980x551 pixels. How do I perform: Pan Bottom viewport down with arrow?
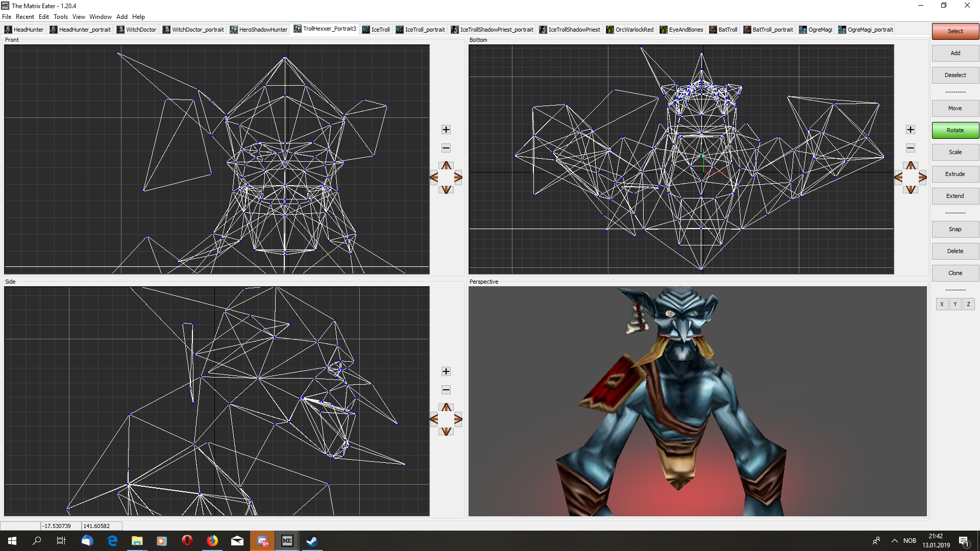pyautogui.click(x=911, y=189)
